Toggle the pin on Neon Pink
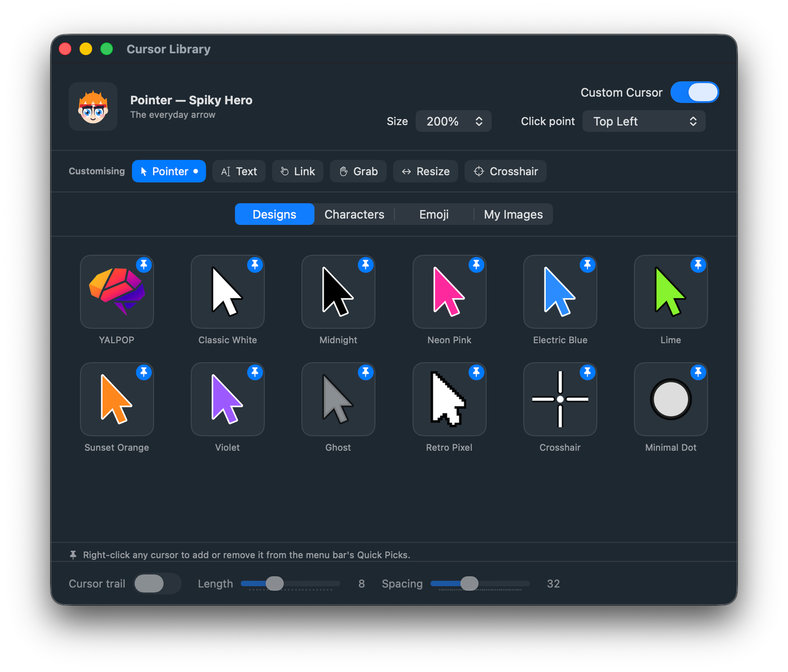Image resolution: width=788 pixels, height=672 pixels. pos(477,265)
